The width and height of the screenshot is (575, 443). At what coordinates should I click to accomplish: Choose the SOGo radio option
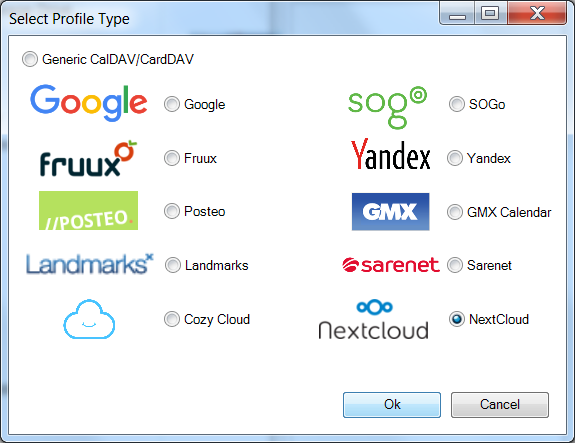click(x=457, y=104)
